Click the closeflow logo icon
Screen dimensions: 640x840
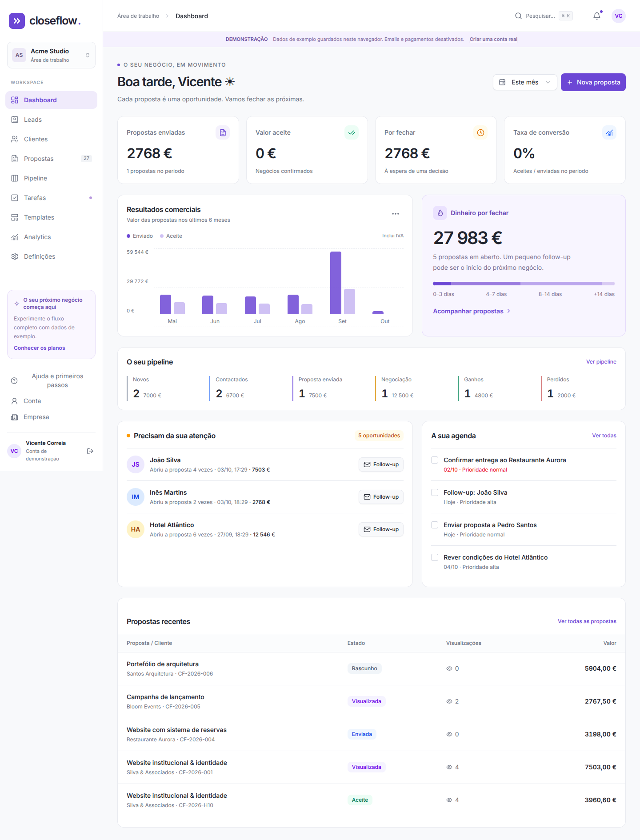tap(17, 21)
